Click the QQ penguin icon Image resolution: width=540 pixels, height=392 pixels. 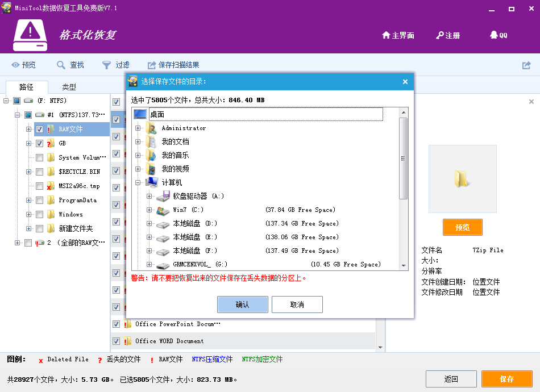click(x=494, y=35)
